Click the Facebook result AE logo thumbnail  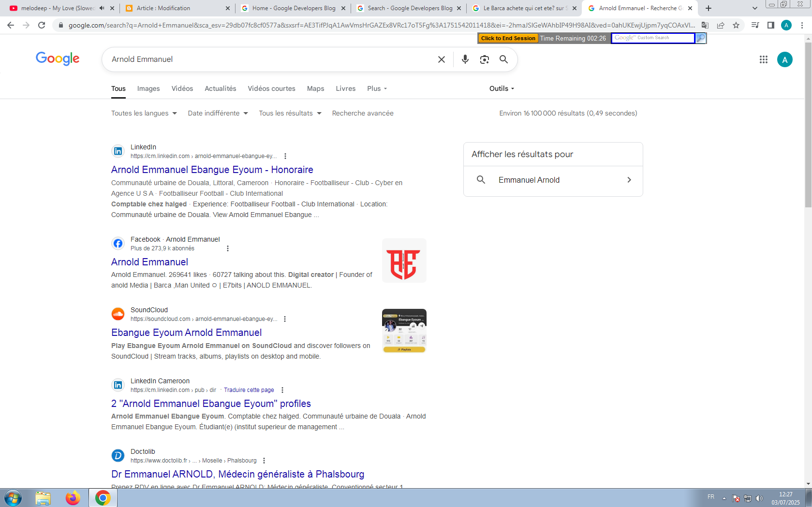tap(404, 261)
